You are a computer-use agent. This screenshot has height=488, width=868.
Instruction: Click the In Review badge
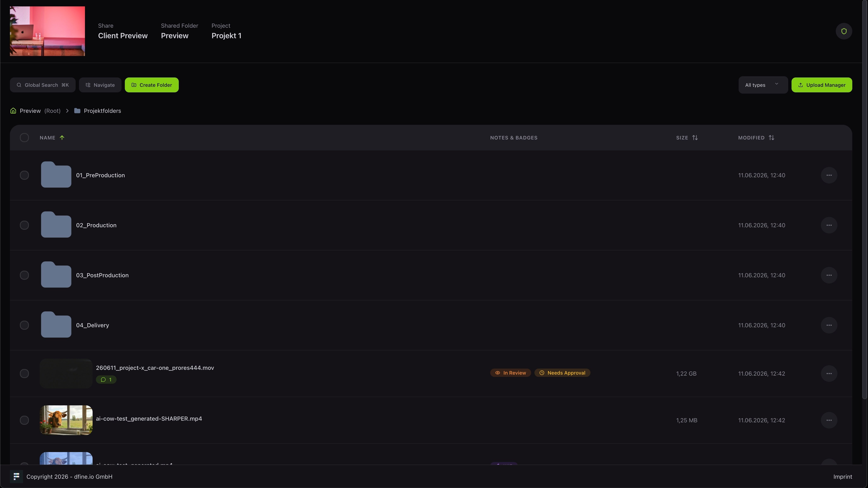tap(510, 373)
